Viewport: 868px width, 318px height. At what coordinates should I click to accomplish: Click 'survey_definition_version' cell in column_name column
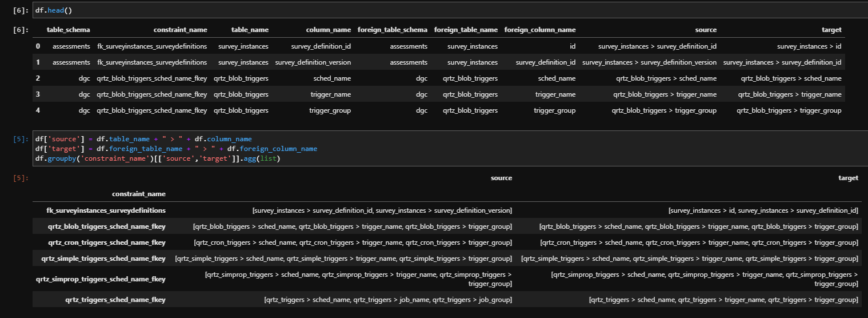[313, 62]
